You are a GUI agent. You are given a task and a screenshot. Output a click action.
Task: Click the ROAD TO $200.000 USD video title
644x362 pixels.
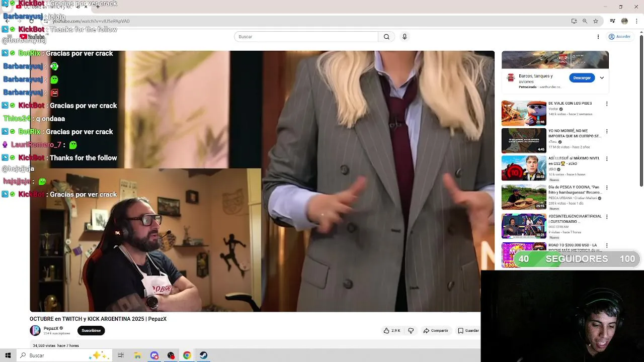pyautogui.click(x=575, y=247)
